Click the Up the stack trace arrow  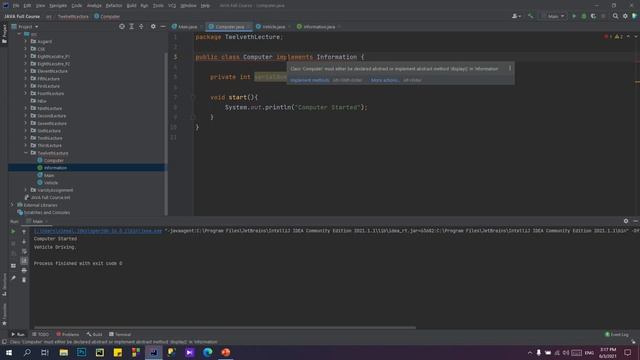pyautogui.click(x=24, y=231)
